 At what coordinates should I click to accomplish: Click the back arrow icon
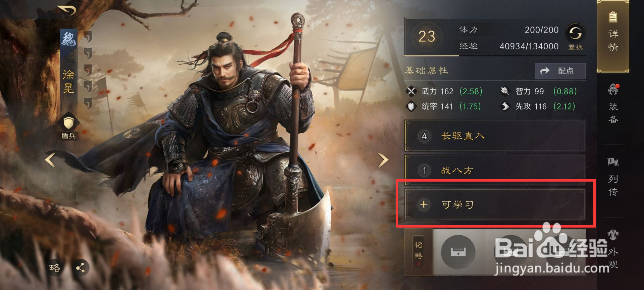[x=67, y=10]
